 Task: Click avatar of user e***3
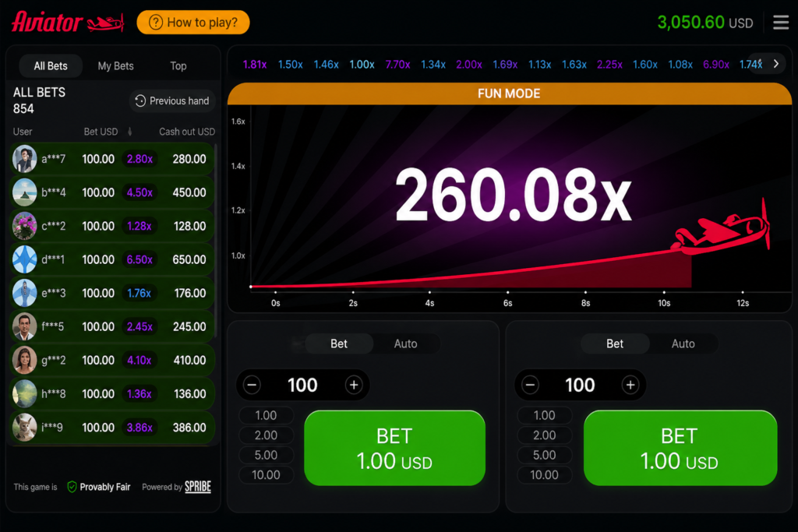pyautogui.click(x=24, y=293)
